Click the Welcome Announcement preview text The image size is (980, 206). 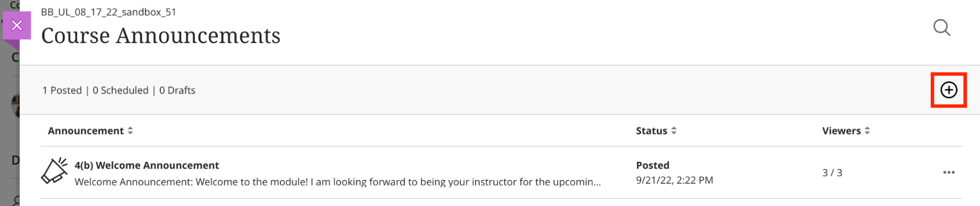[337, 182]
